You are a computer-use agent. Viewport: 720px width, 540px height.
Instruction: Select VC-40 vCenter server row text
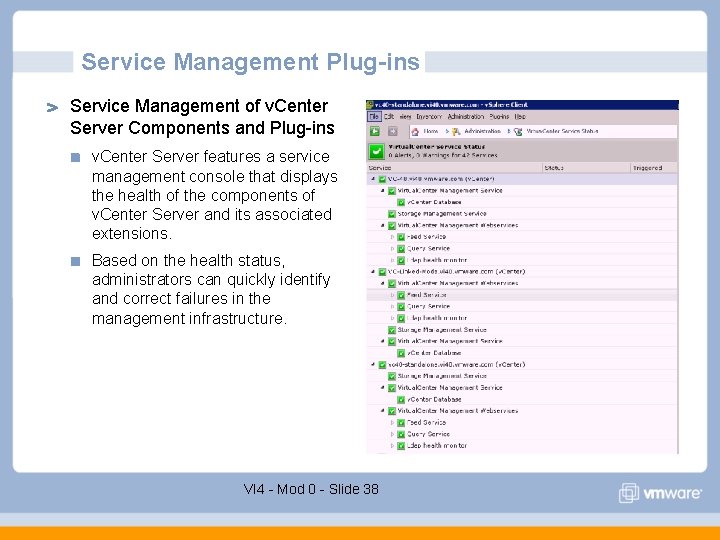pos(441,179)
